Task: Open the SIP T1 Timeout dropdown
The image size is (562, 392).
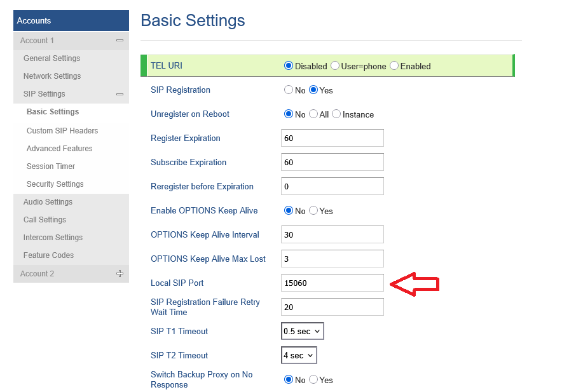Action: pos(303,331)
